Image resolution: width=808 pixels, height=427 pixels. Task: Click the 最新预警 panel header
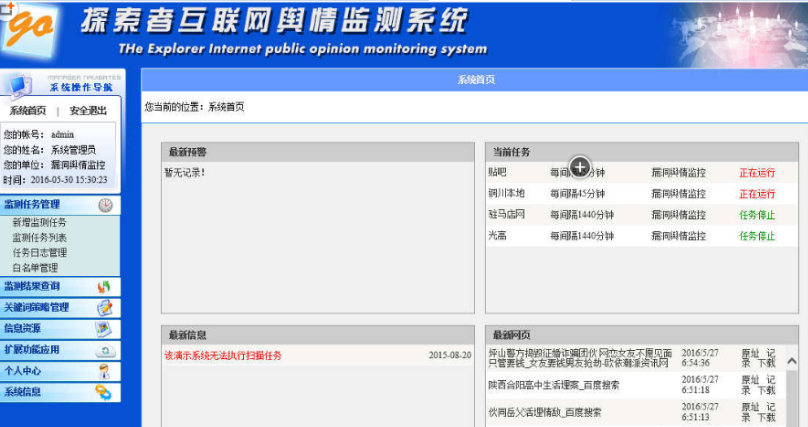coord(317,152)
